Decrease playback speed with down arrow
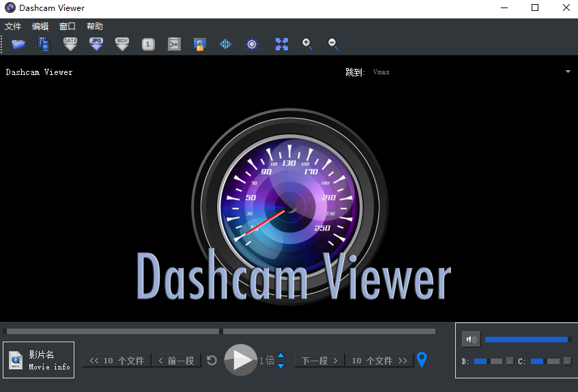 [x=281, y=365]
